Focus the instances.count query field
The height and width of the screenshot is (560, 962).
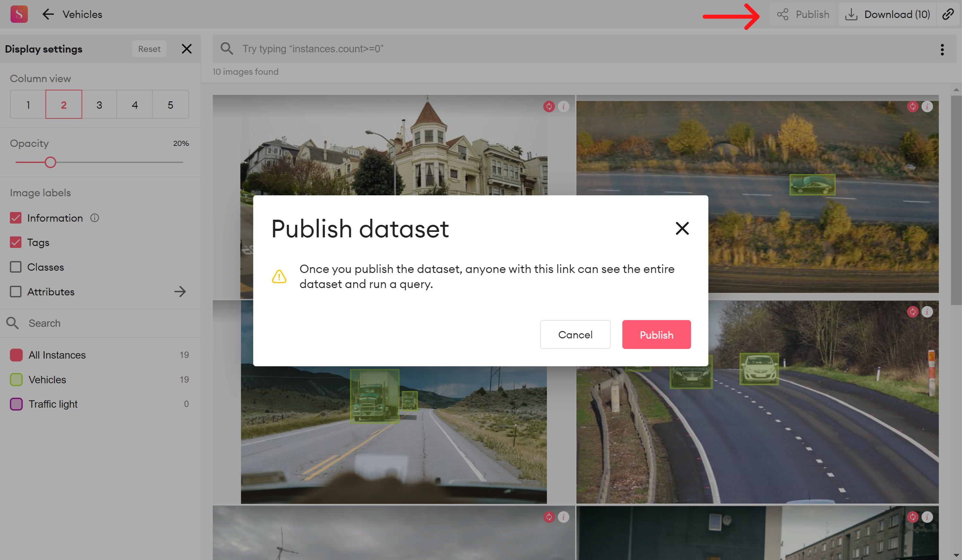[x=584, y=49]
